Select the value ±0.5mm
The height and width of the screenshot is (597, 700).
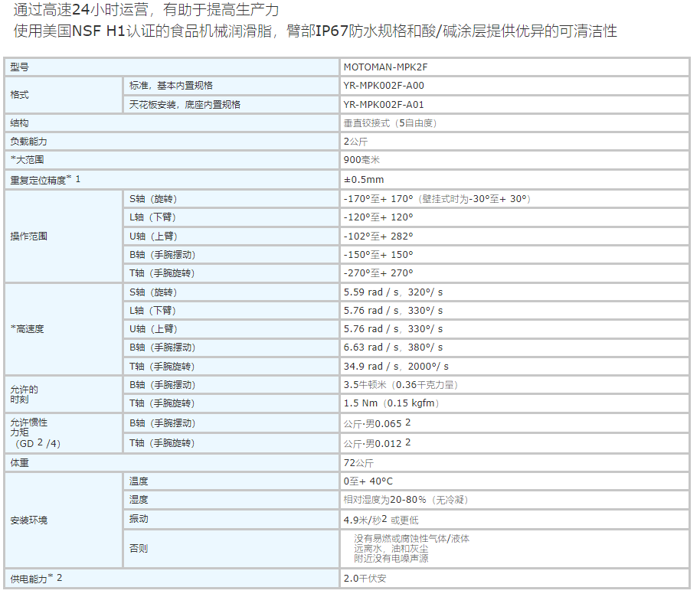coord(363,179)
